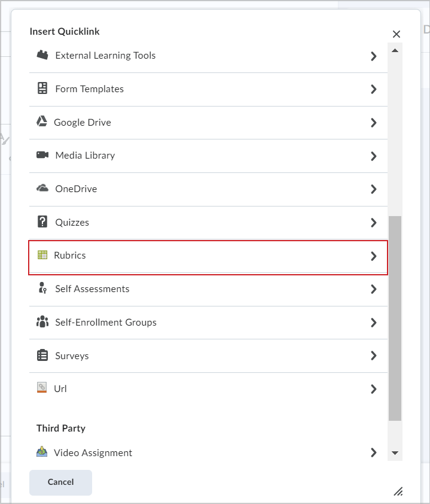Click the Cancel button
The height and width of the screenshot is (504, 430).
[60, 482]
